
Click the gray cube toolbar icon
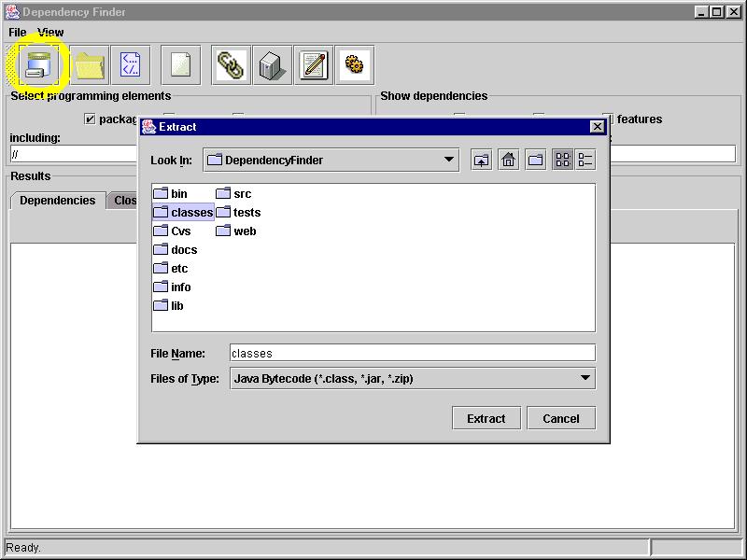tap(272, 65)
